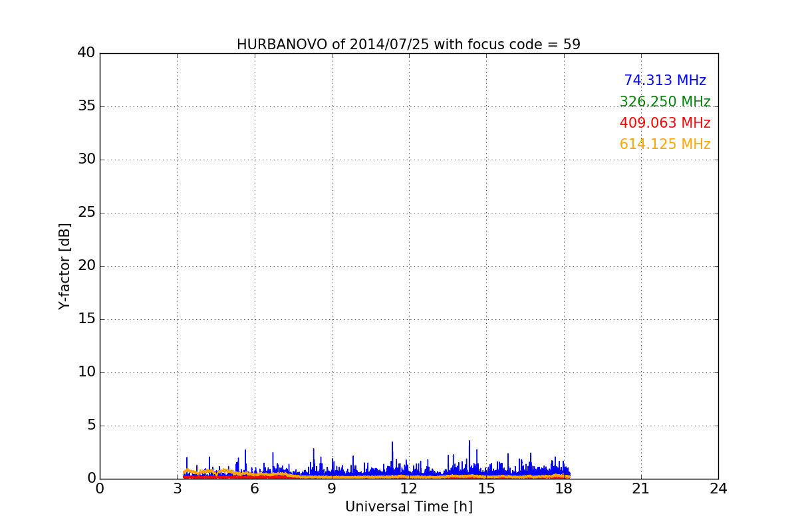Select the 409.063 MHz legend label
The height and width of the screenshot is (532, 798).
pyautogui.click(x=665, y=123)
